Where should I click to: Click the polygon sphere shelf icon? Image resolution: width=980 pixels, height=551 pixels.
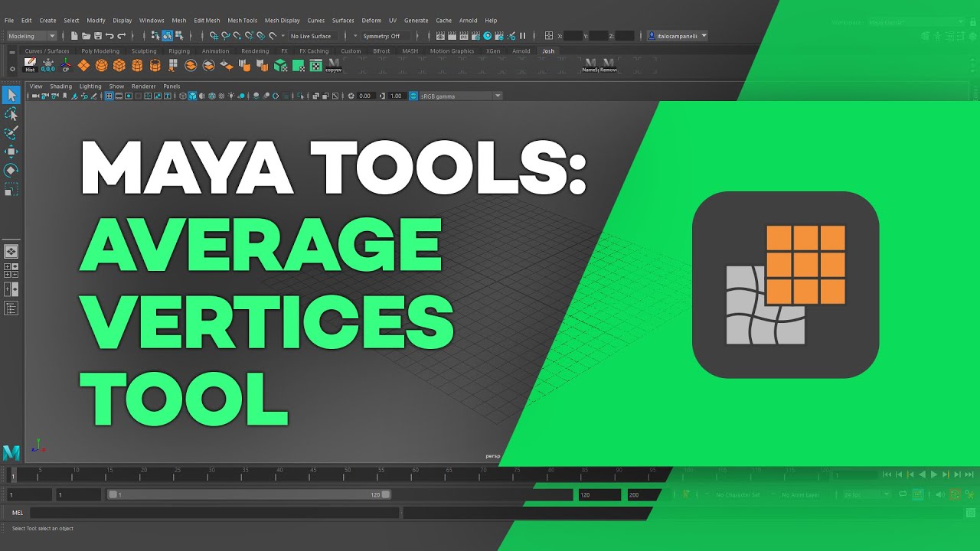click(101, 65)
